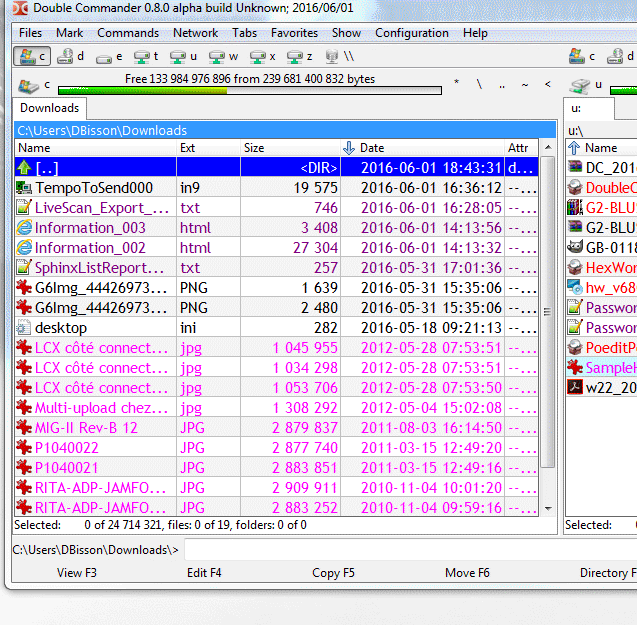Screen dimensions: 637x625
Task: Switch left panel to drive e
Action: 109,56
